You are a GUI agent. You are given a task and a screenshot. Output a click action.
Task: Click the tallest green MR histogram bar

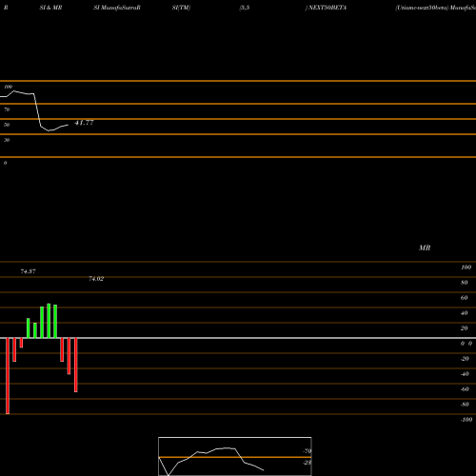49,321
